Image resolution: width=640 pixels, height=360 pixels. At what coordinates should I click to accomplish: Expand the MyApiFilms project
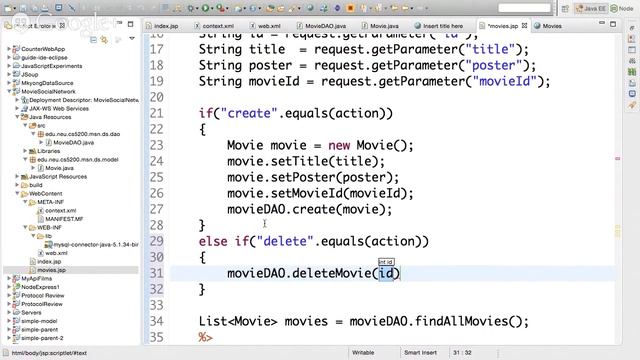coord(9,278)
